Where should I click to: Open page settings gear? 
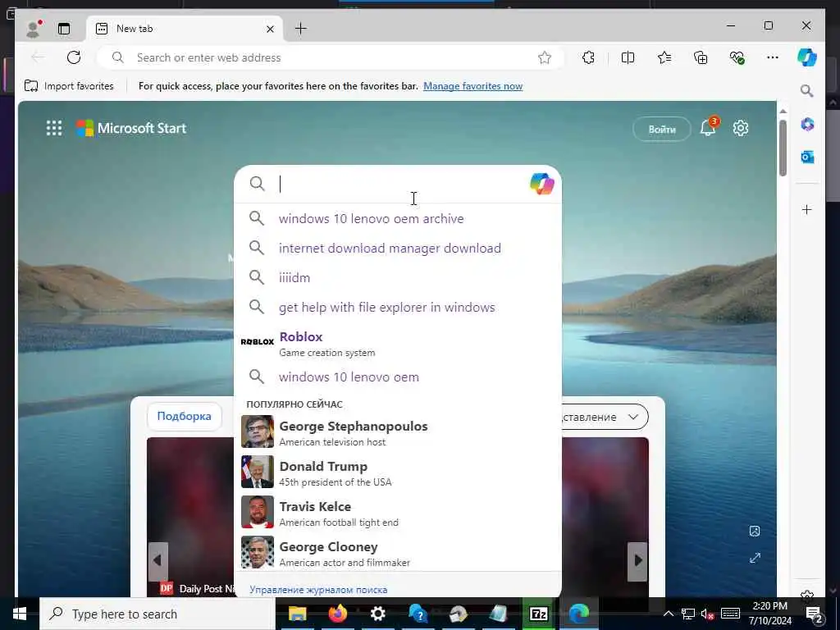[x=741, y=128]
